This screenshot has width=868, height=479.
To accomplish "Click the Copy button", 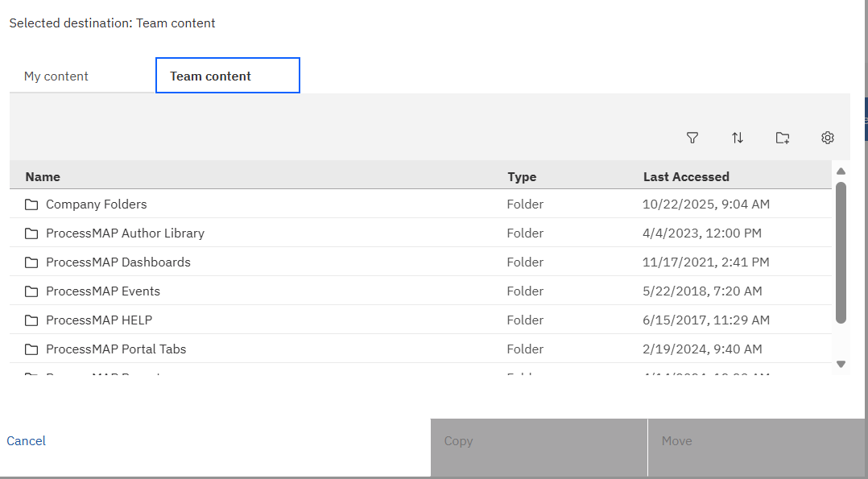I will pos(539,447).
